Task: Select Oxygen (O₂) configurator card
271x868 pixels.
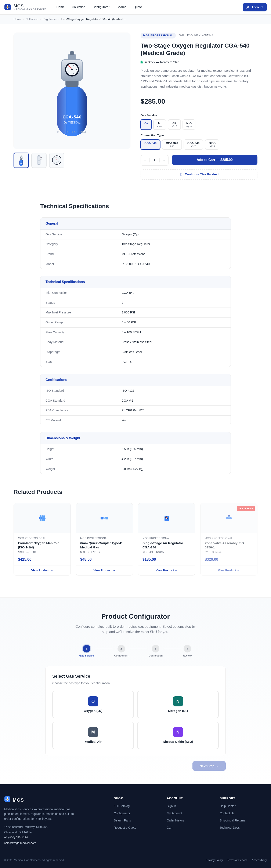Action: [x=93, y=704]
